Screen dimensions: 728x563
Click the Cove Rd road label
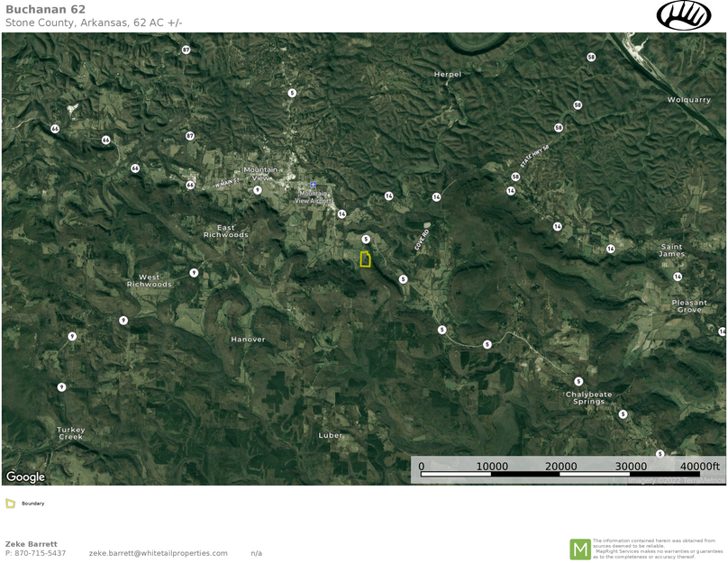pos(422,238)
